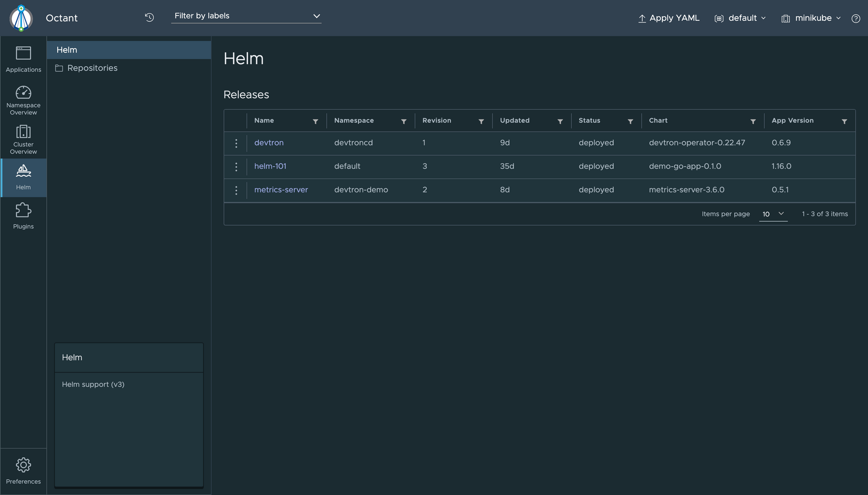Click the metrics-server release link

point(281,190)
